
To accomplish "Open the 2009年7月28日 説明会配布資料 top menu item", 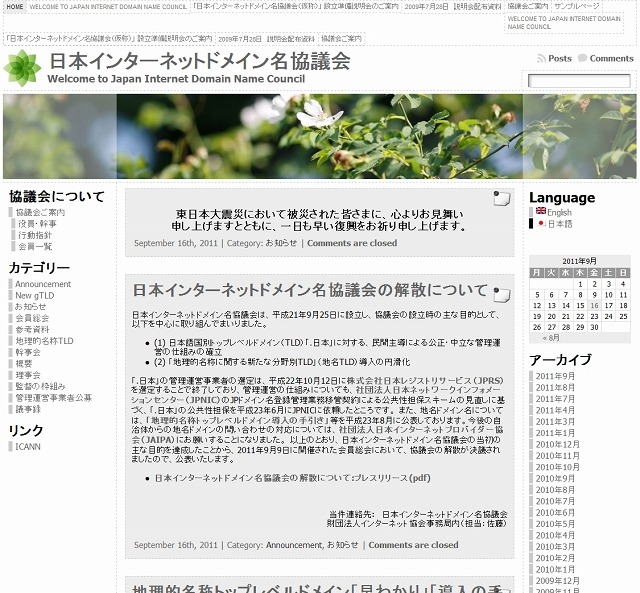I will click(x=453, y=7).
